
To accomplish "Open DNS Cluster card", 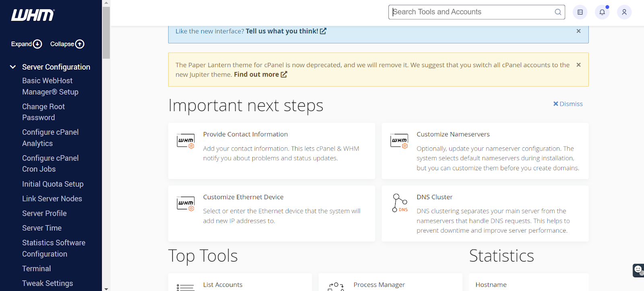I will (485, 213).
